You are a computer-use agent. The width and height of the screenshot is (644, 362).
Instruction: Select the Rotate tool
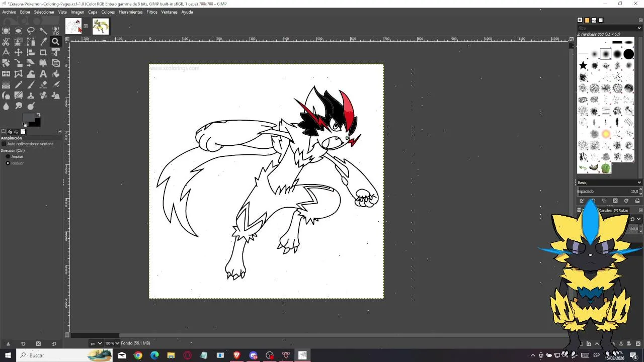click(x=6, y=63)
